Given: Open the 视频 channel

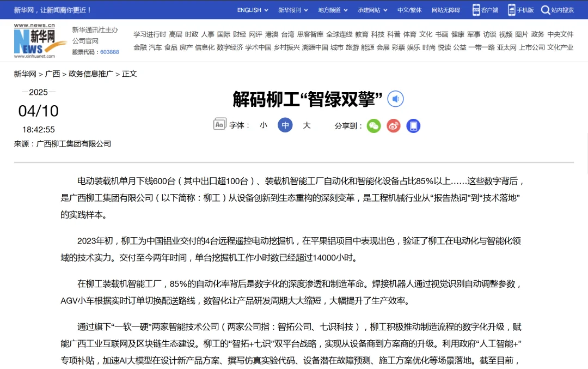Looking at the screenshot, I should (505, 34).
